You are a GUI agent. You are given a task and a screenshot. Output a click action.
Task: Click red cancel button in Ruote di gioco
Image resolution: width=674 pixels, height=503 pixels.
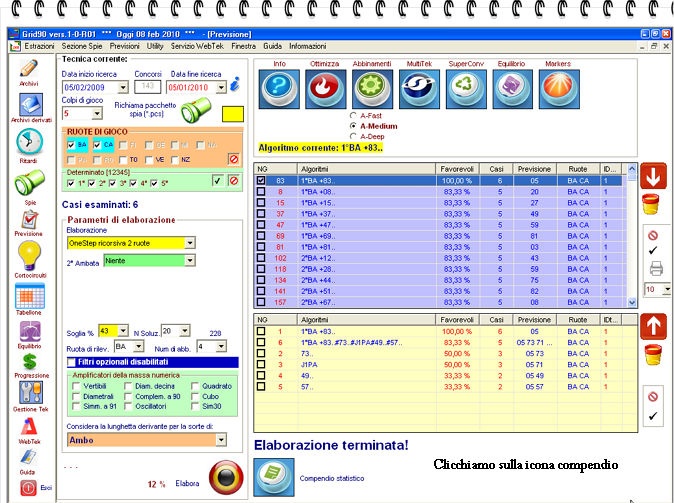[234, 159]
